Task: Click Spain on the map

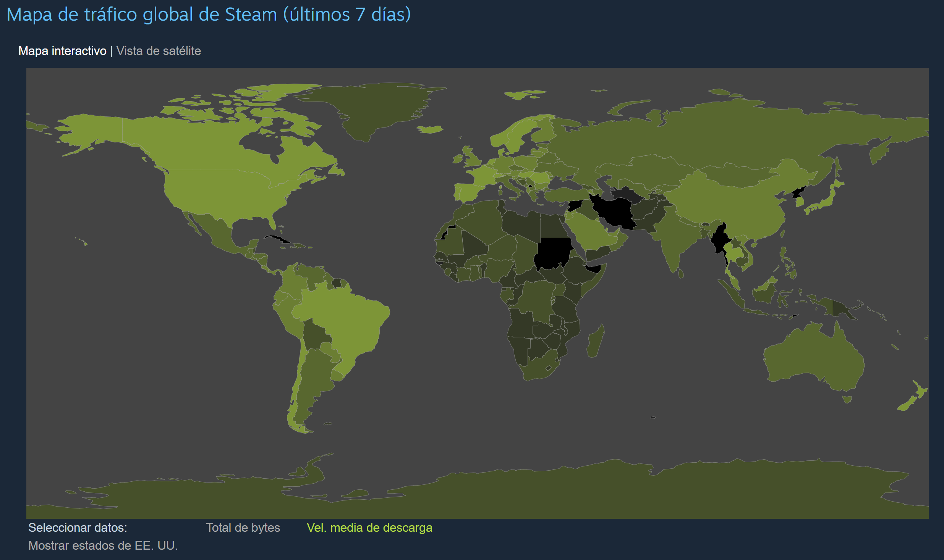Action: 469,192
